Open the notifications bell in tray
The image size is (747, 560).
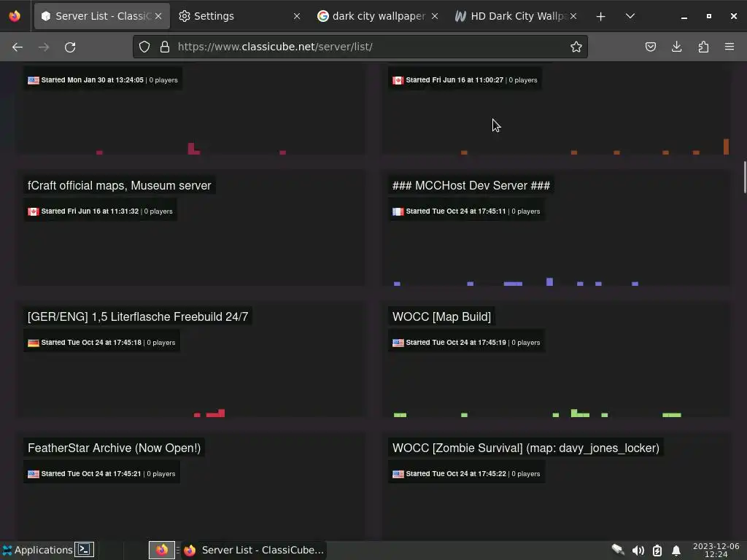click(x=676, y=551)
